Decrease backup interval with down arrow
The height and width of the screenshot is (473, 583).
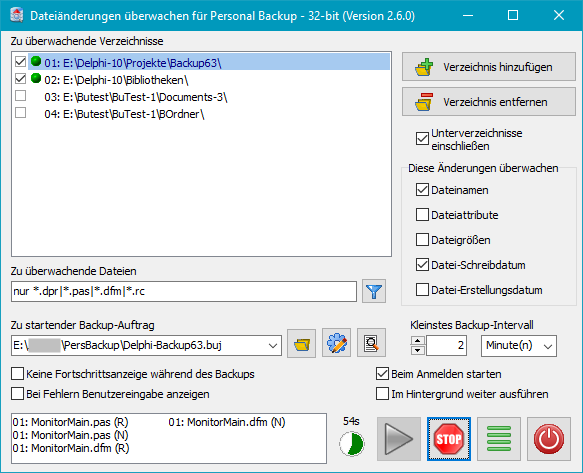coord(418,350)
